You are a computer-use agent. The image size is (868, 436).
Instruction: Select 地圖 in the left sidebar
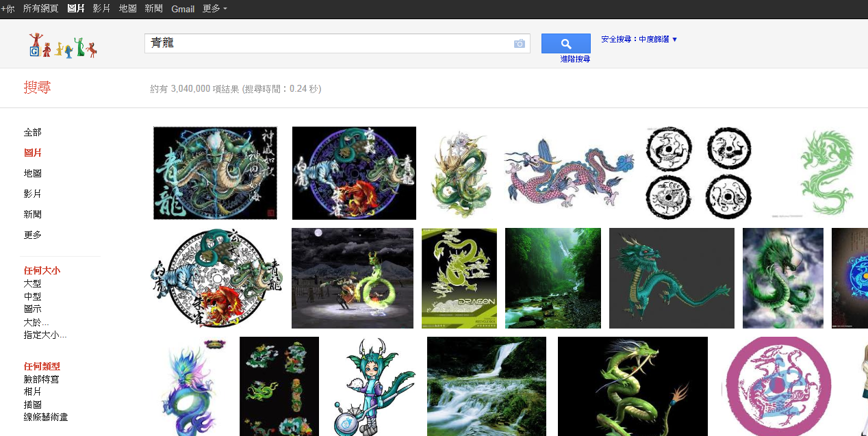click(x=33, y=173)
